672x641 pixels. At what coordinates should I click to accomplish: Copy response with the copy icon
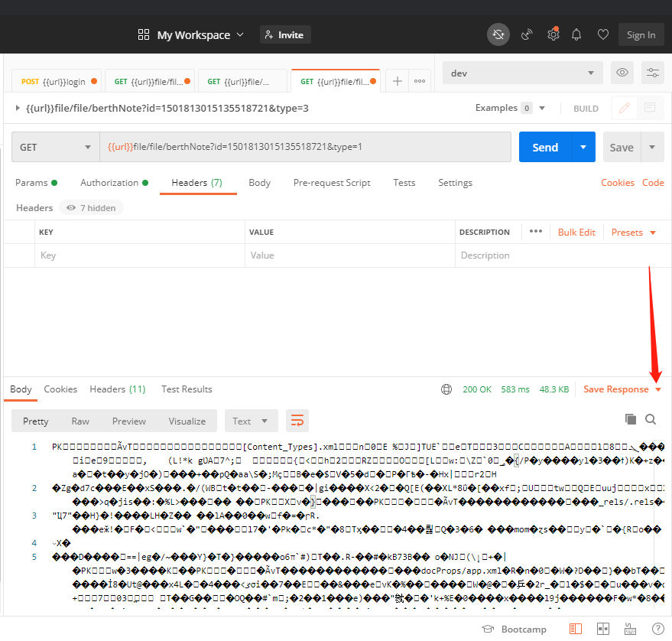[x=631, y=419]
